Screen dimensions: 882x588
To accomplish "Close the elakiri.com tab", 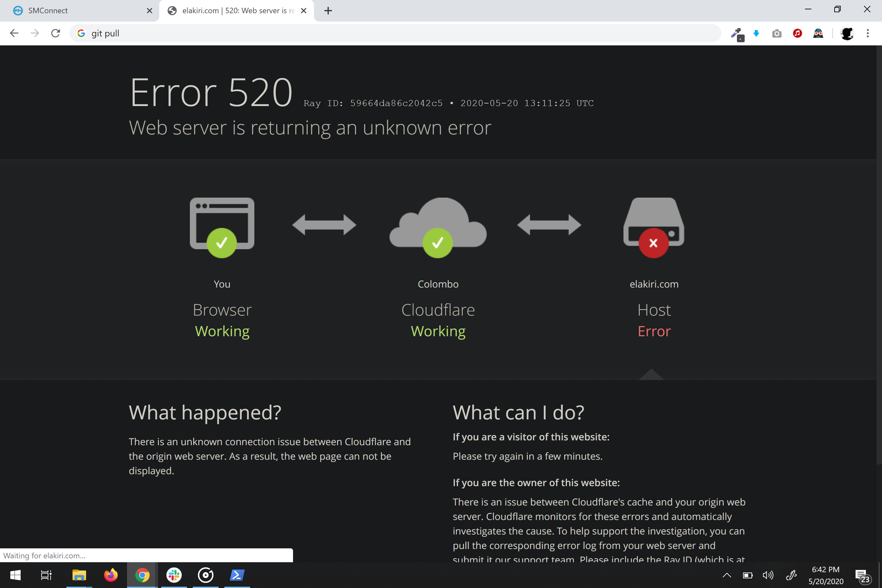I will [304, 11].
